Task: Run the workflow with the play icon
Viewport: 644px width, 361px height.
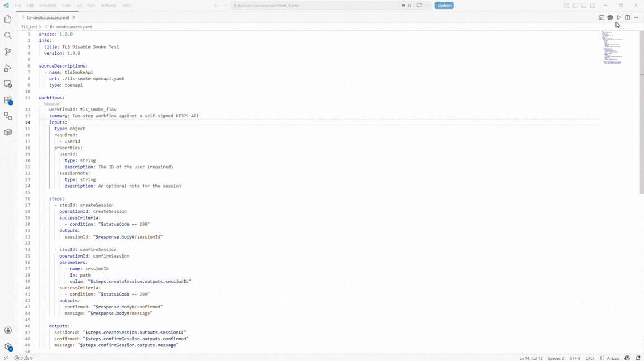Action: 619,18
